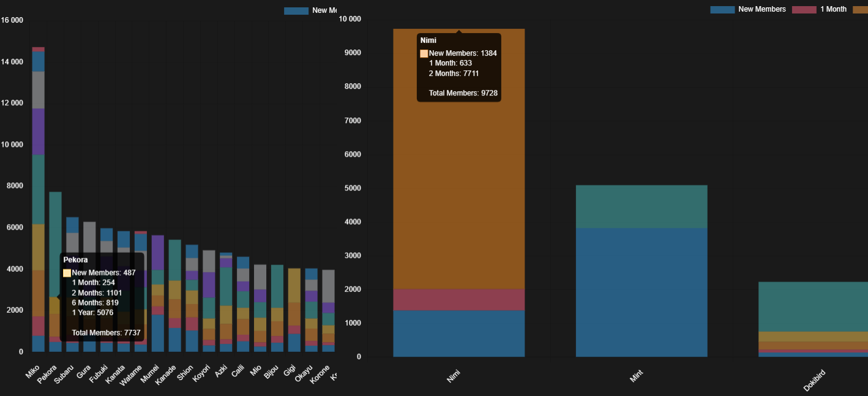Click the Watame x-axis label
Viewport: 868px width, 396px height.
click(132, 375)
